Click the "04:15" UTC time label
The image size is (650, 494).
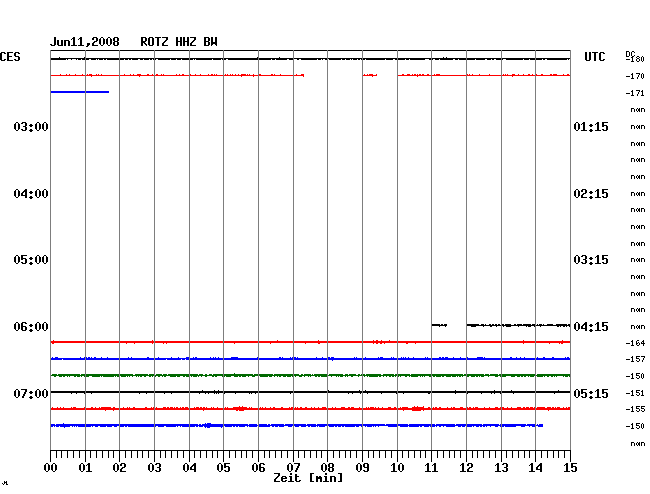point(591,327)
